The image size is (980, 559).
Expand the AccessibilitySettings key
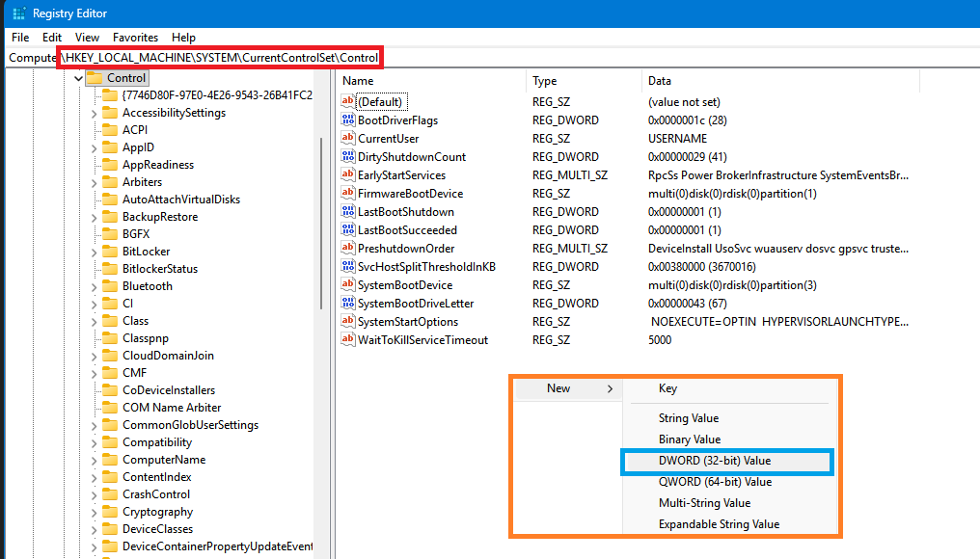point(94,113)
